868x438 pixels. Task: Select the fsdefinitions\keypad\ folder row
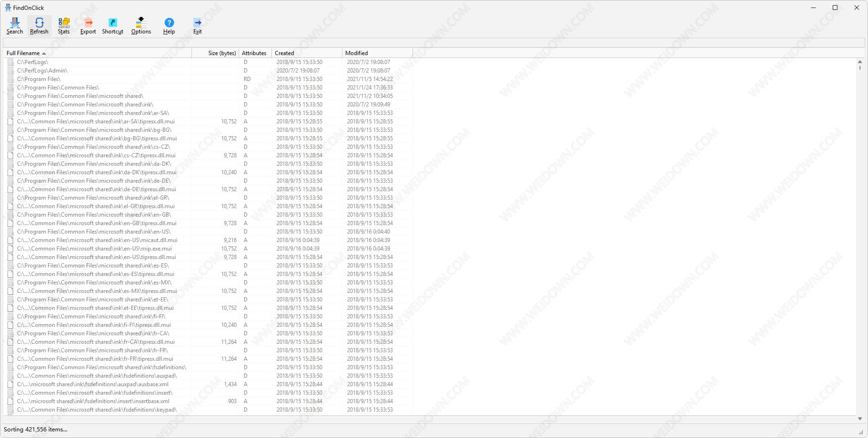pos(208,410)
